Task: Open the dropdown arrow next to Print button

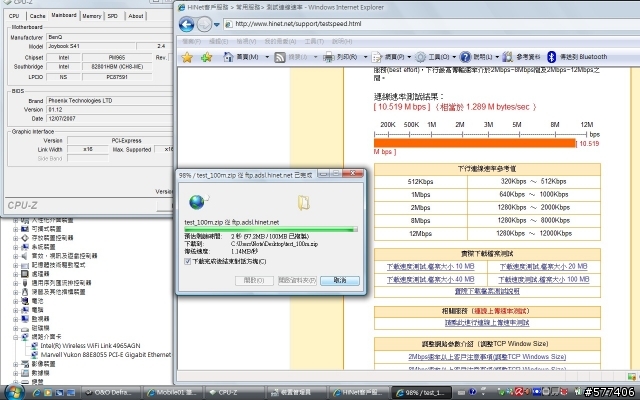Action: coord(365,57)
